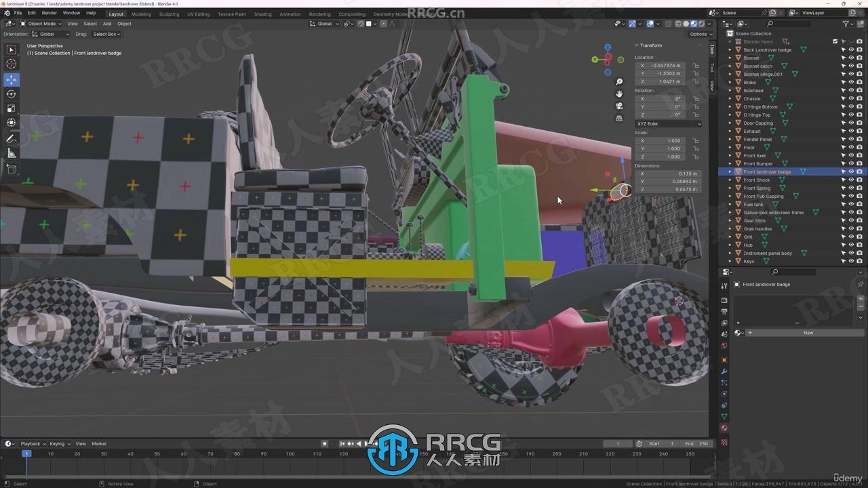The image size is (868, 488).
Task: Select the Move tool
Action: [x=11, y=80]
